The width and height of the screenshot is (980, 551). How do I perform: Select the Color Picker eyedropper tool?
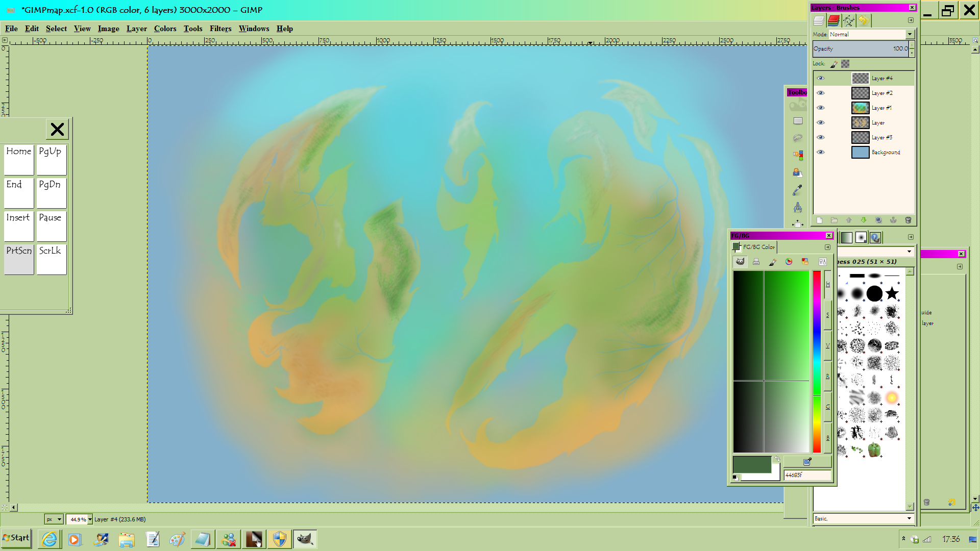798,190
